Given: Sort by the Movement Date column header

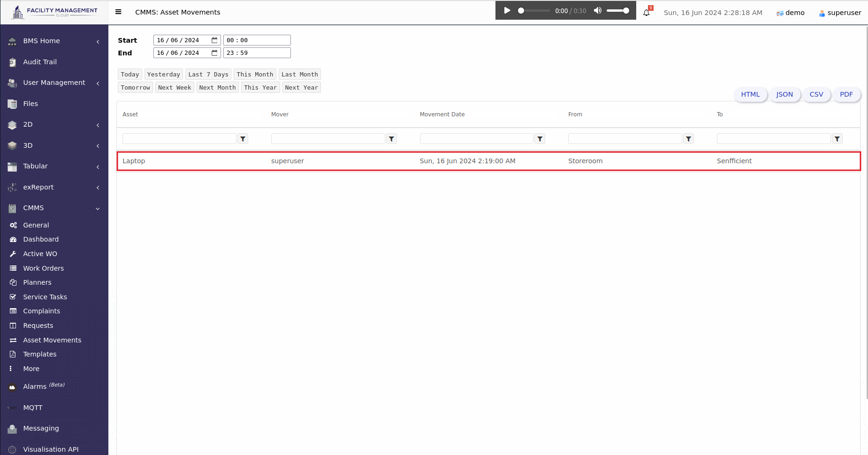Looking at the screenshot, I should 442,114.
